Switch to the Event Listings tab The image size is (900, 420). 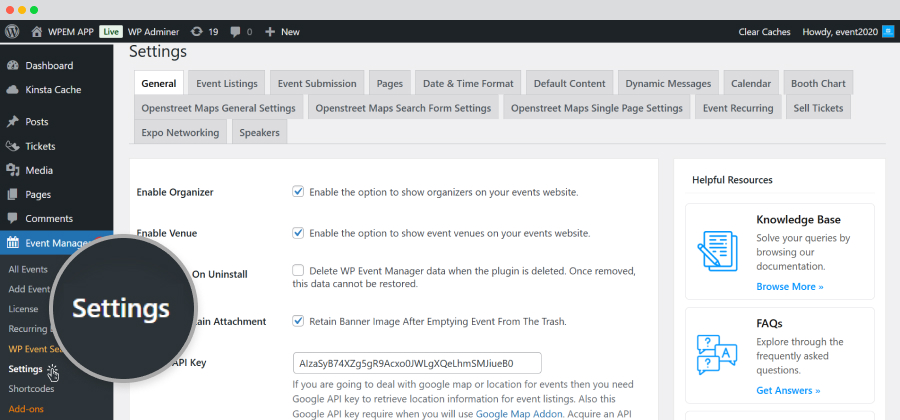coord(227,83)
